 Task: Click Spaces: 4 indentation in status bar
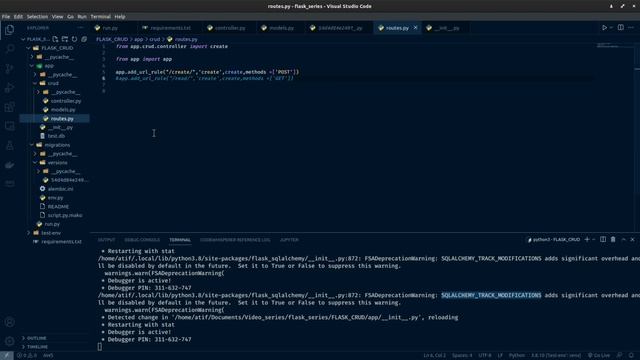click(462, 356)
